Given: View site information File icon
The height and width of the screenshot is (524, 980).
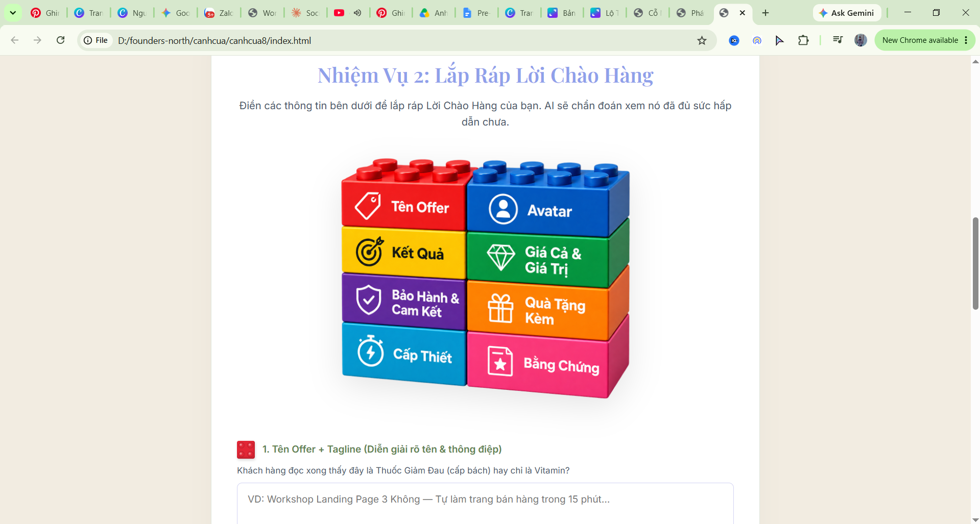Looking at the screenshot, I should (97, 40).
